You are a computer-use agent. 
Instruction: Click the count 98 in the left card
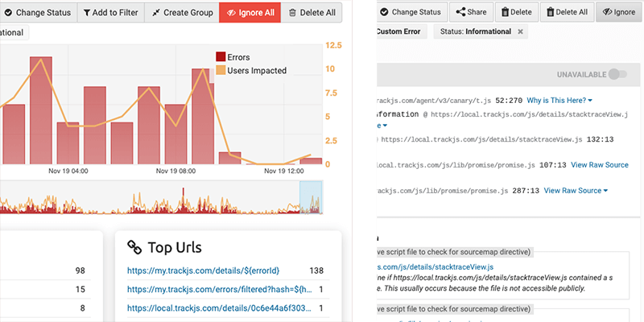[80, 270]
